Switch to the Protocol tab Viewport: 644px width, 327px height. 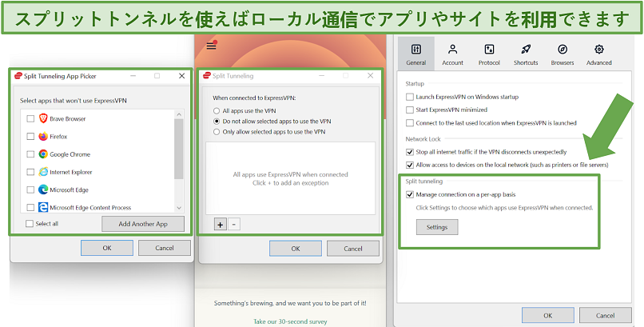[488, 54]
